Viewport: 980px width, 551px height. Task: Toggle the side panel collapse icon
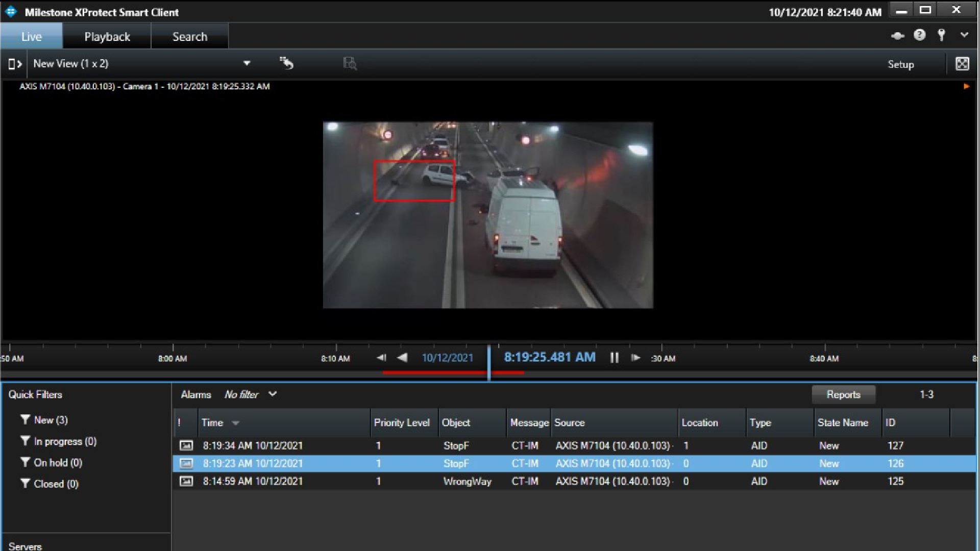[x=15, y=64]
